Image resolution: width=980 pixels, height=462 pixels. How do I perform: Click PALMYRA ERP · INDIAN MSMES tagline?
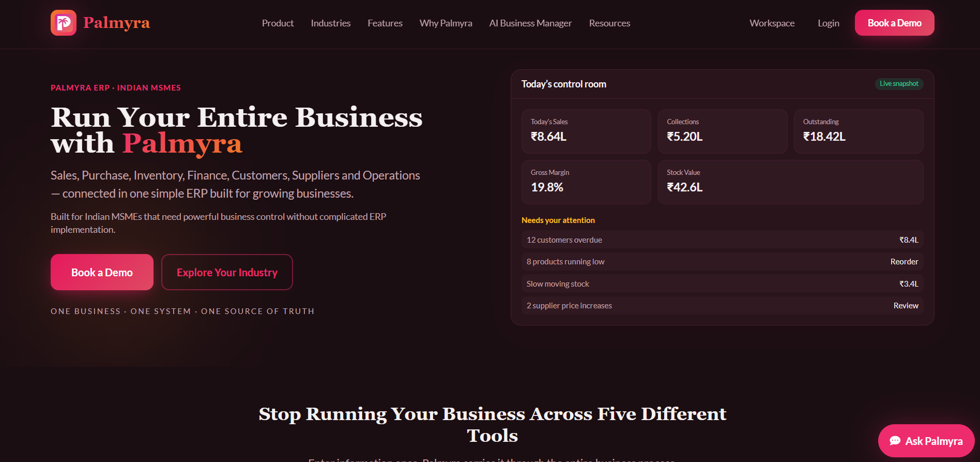point(116,88)
